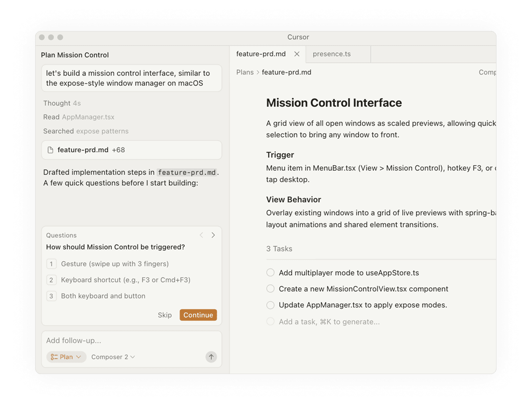532x405 pixels.
Task: Expand the 'Thought 4s' section
Action: pyautogui.click(x=62, y=103)
